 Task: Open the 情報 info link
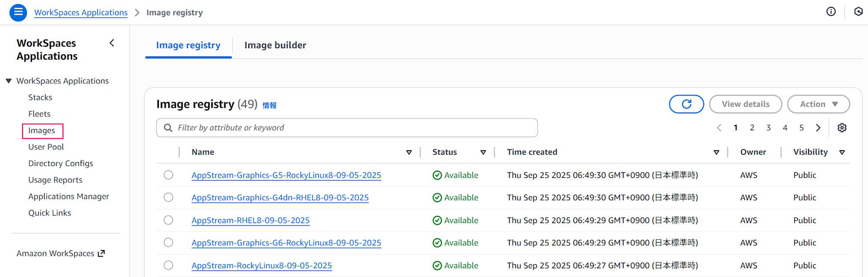click(270, 106)
